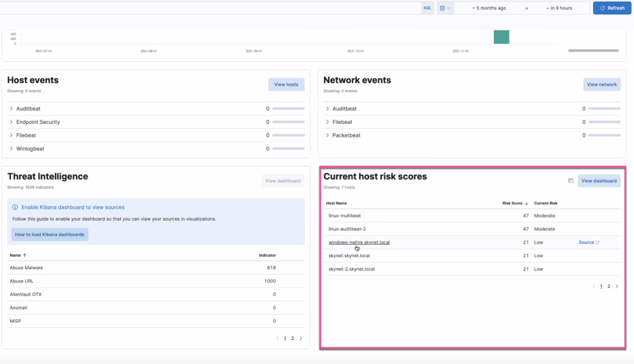634x364 pixels.
Task: Go to next page of threat indicators
Action: [300, 338]
